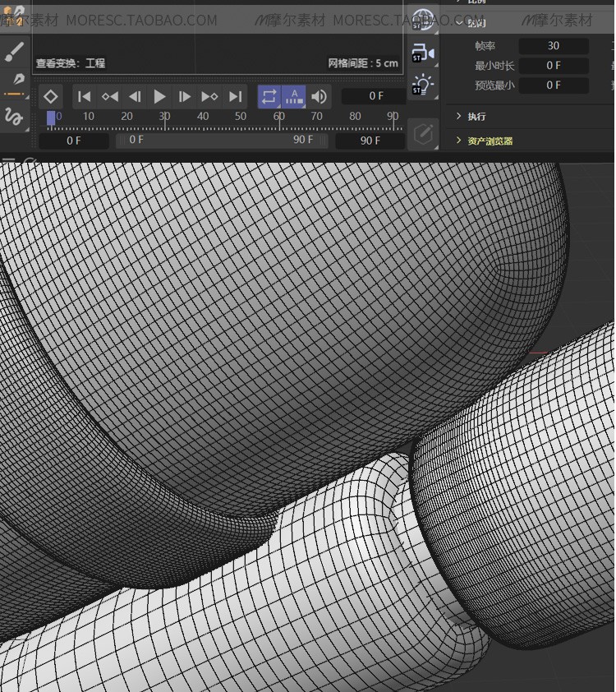This screenshot has height=692, width=616.
Task: Expand the 资产浏览器 section
Action: [458, 141]
